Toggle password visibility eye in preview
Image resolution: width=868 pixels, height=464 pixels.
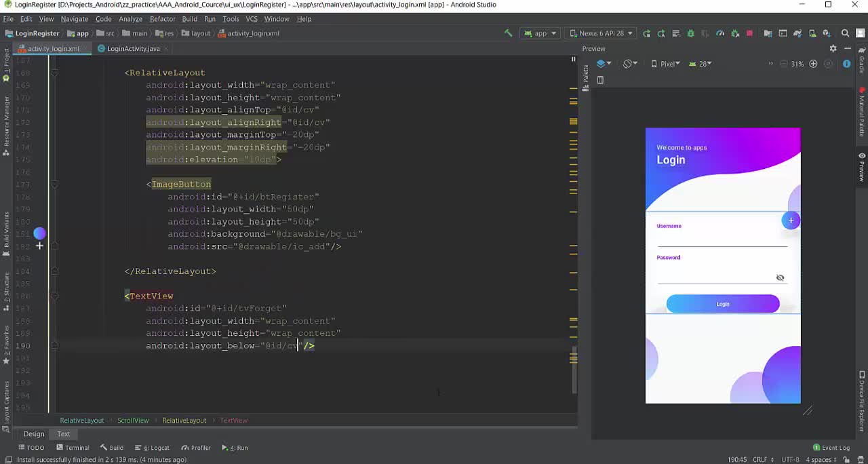coord(780,277)
